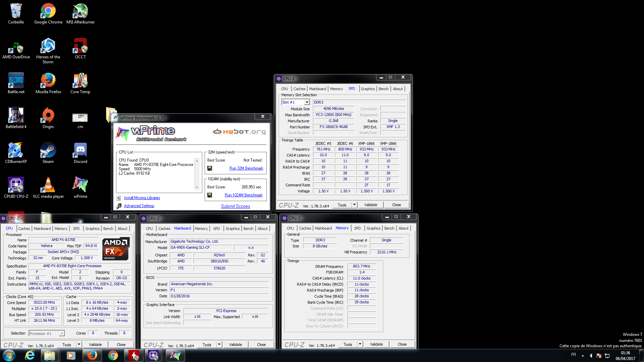Launch Heroes of the Storm shortcut
The image size is (644, 362).
[48, 51]
